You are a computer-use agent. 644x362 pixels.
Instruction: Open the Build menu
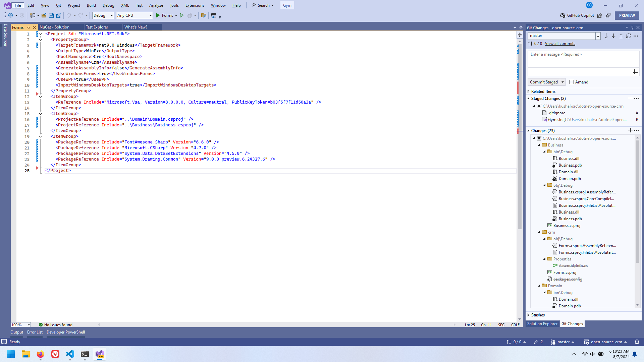(91, 5)
